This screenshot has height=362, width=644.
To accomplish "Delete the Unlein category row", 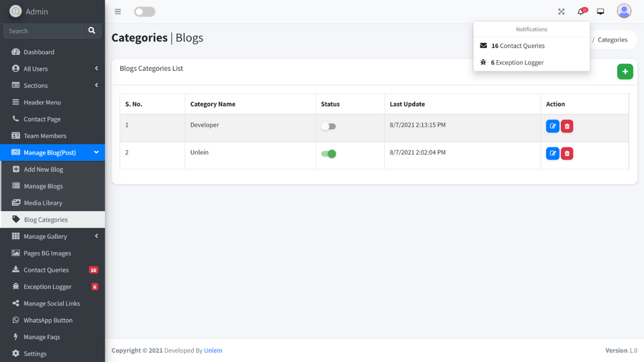I will coord(567,153).
